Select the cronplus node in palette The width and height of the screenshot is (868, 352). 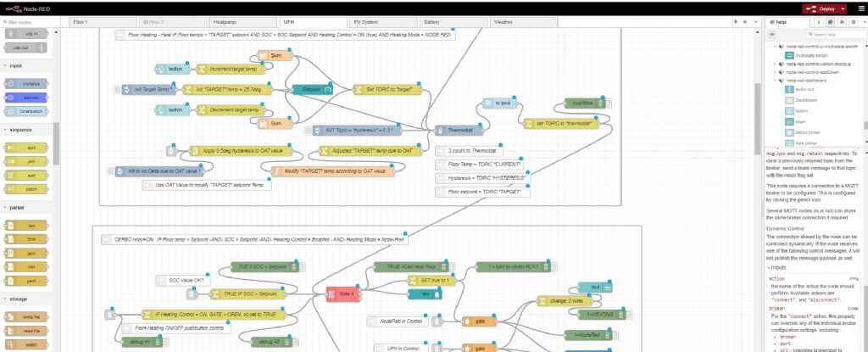tap(26, 84)
